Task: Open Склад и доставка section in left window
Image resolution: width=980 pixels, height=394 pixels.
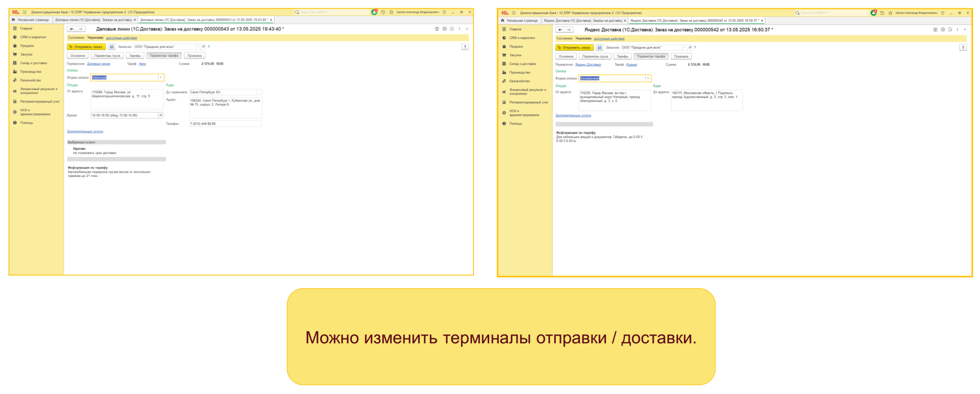Action: click(33, 63)
